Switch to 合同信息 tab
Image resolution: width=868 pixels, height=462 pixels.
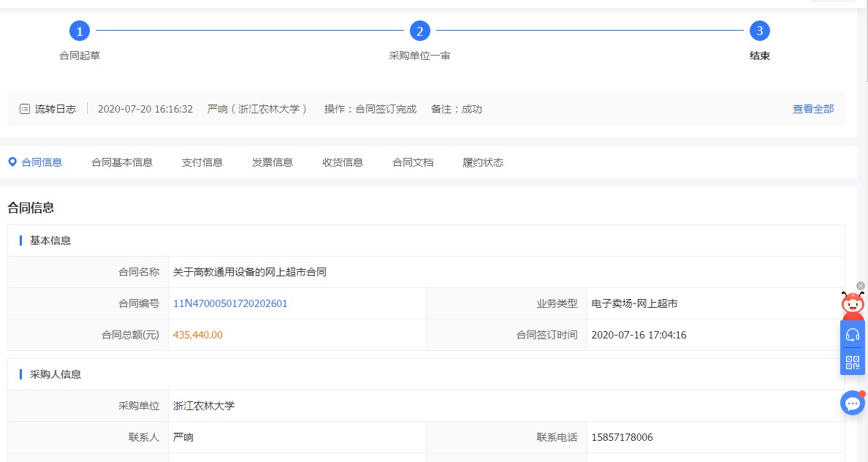pos(42,162)
